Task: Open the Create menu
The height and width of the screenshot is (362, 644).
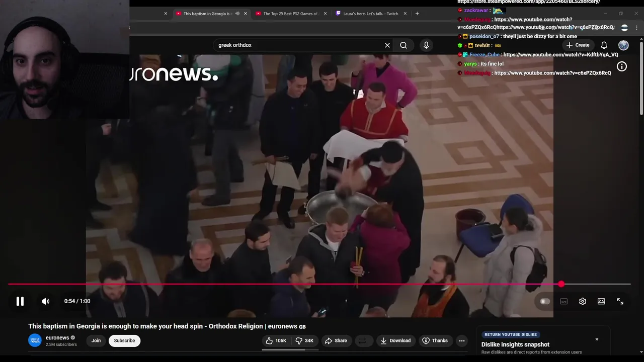Action: point(578,45)
